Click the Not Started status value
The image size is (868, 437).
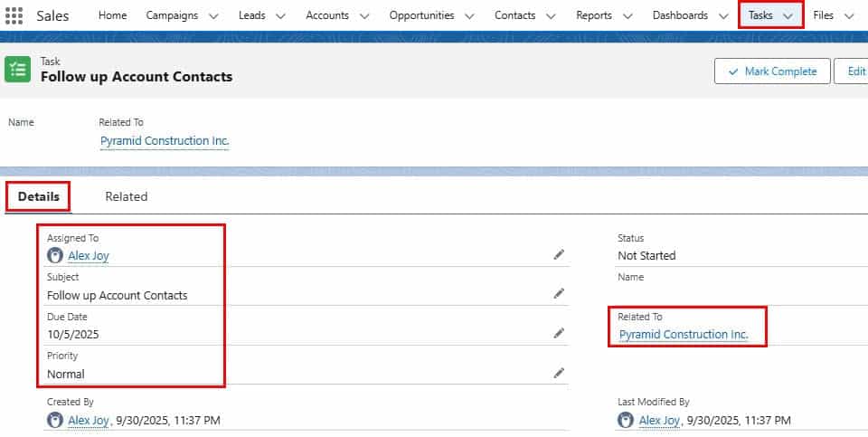tap(646, 255)
